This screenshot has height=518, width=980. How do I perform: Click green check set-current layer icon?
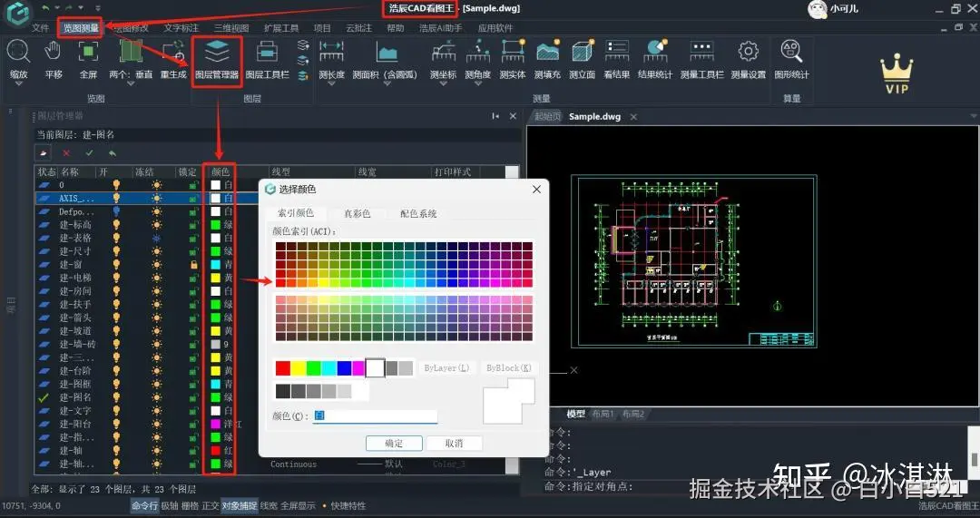click(89, 153)
